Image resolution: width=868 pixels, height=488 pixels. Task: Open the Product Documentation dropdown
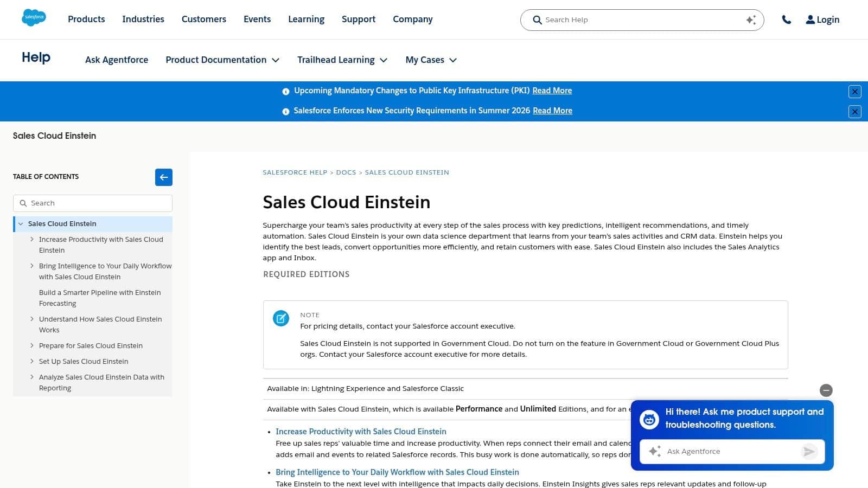(222, 60)
